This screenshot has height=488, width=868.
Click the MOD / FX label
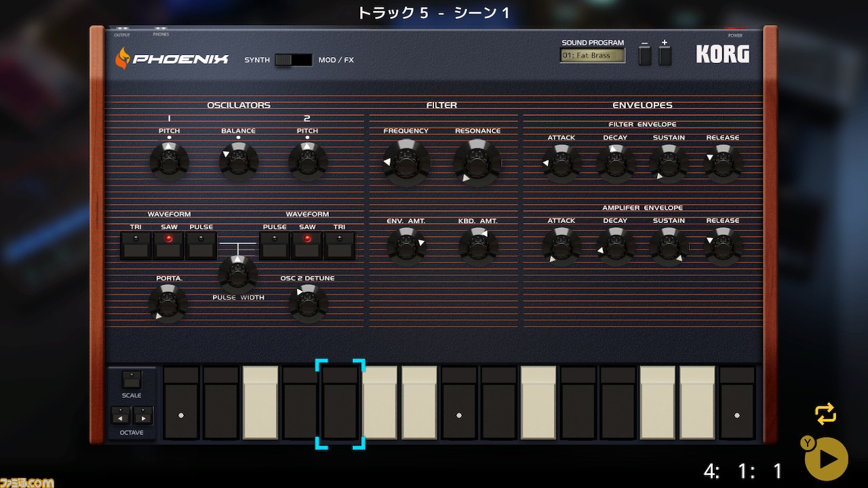pos(336,60)
